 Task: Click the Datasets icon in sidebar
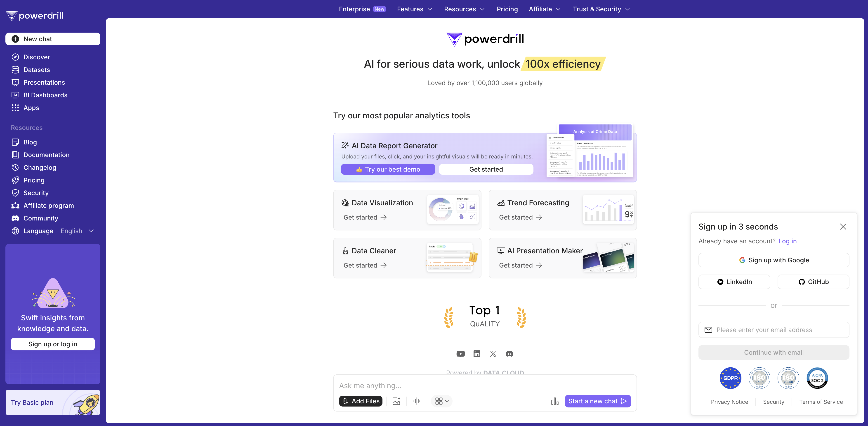pyautogui.click(x=15, y=69)
